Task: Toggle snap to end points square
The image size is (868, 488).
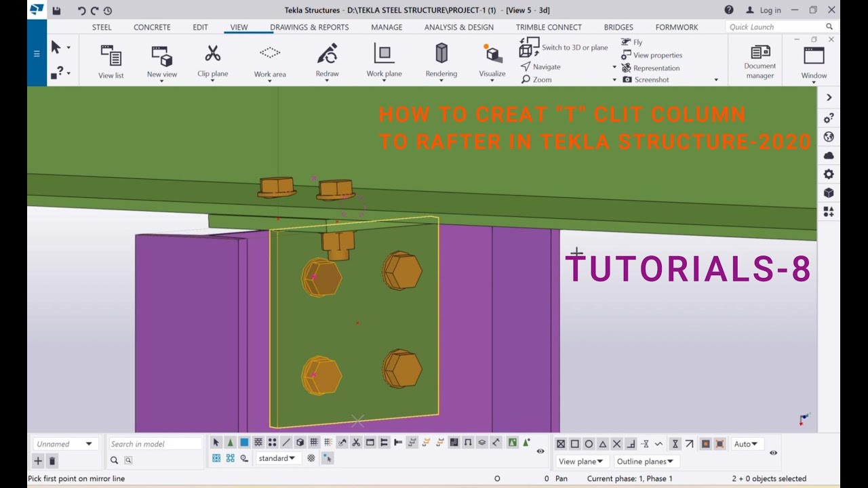Action: point(575,444)
